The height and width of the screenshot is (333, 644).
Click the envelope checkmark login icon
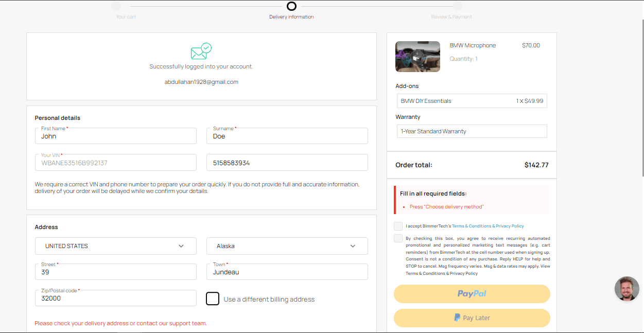point(201,51)
